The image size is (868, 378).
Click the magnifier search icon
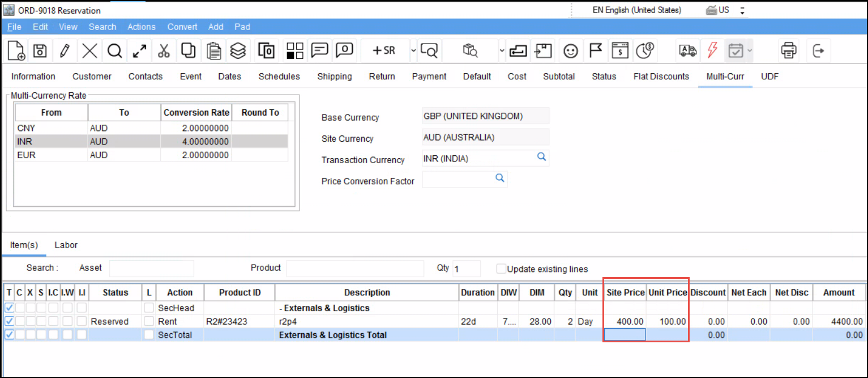[115, 51]
